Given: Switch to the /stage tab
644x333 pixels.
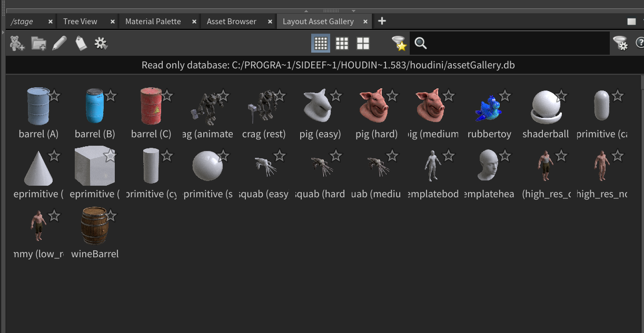Looking at the screenshot, I should 22,22.
